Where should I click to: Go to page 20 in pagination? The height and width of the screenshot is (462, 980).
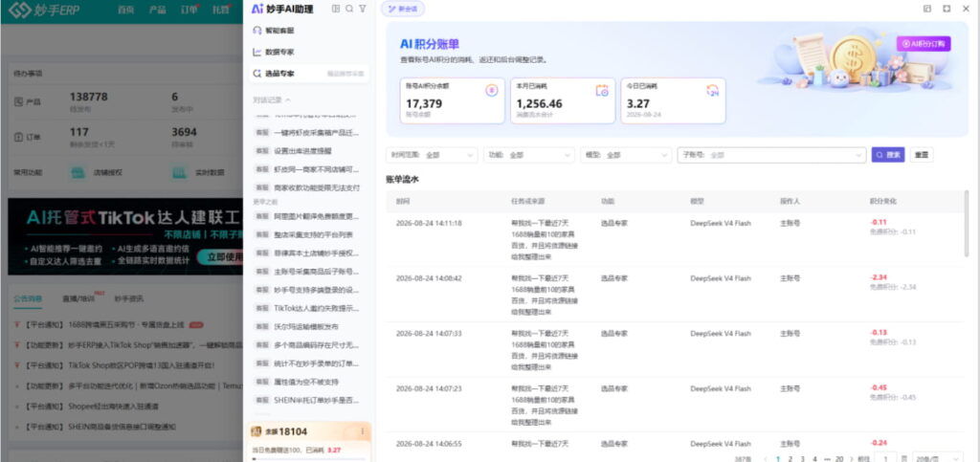[x=839, y=459]
